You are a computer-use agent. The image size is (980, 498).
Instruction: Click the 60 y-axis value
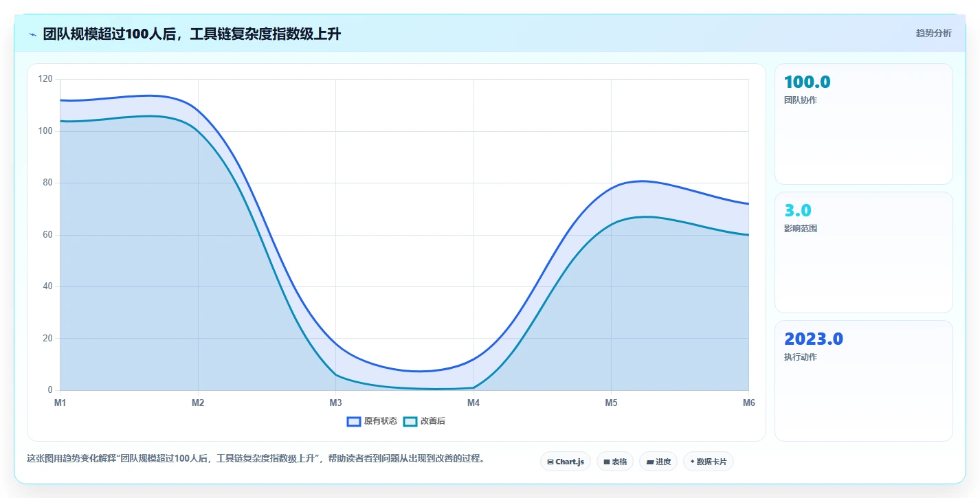coord(48,234)
